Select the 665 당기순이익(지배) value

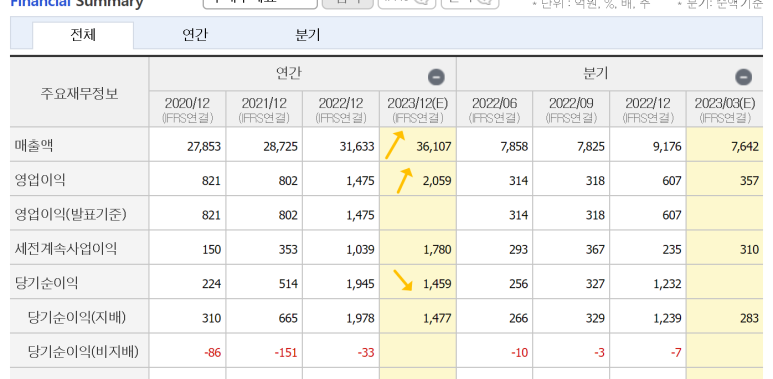(288, 318)
